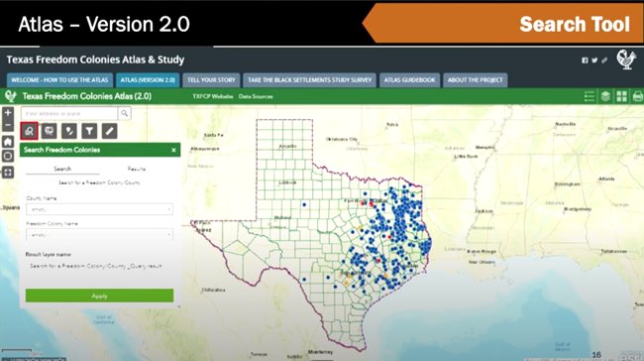Screen dimensions: 644x361
Task: Open Take the Black Settlements Study Survey tab
Action: tap(310, 80)
